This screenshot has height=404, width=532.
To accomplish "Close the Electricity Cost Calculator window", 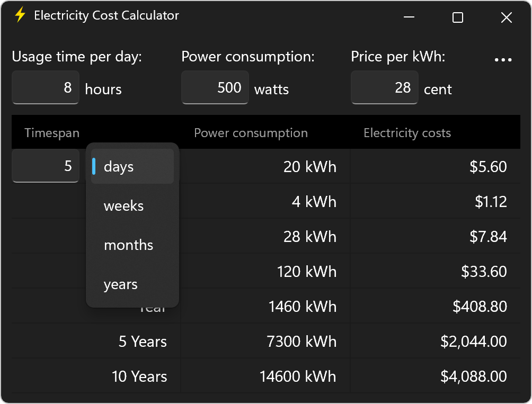I will [506, 17].
